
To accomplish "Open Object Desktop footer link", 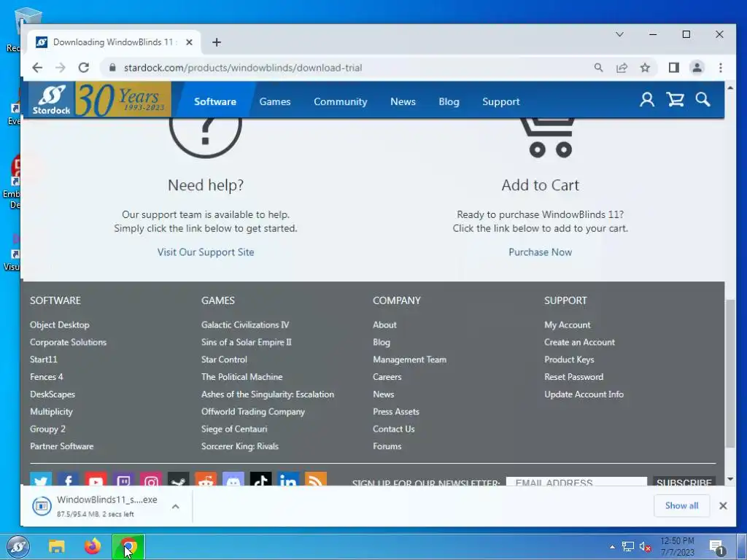I will pyautogui.click(x=60, y=324).
